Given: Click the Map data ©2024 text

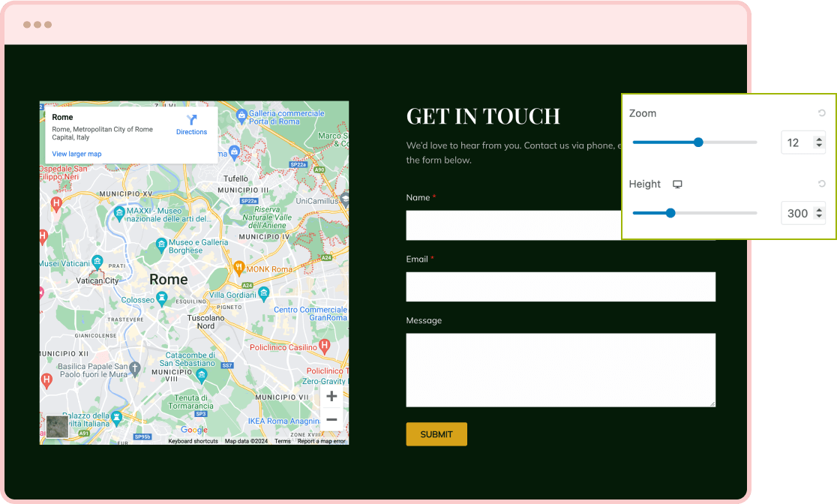Looking at the screenshot, I should [x=246, y=441].
